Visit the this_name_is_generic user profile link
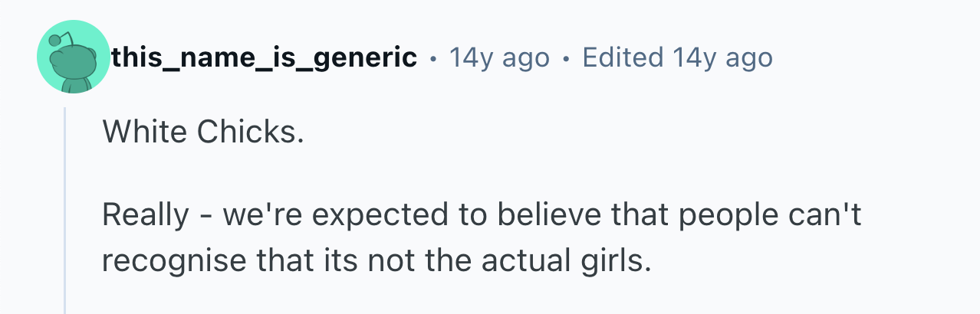 tap(265, 57)
